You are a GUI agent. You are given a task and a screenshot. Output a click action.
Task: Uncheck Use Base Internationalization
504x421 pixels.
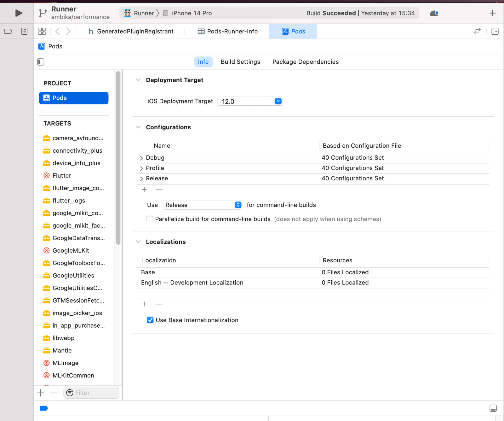point(150,320)
